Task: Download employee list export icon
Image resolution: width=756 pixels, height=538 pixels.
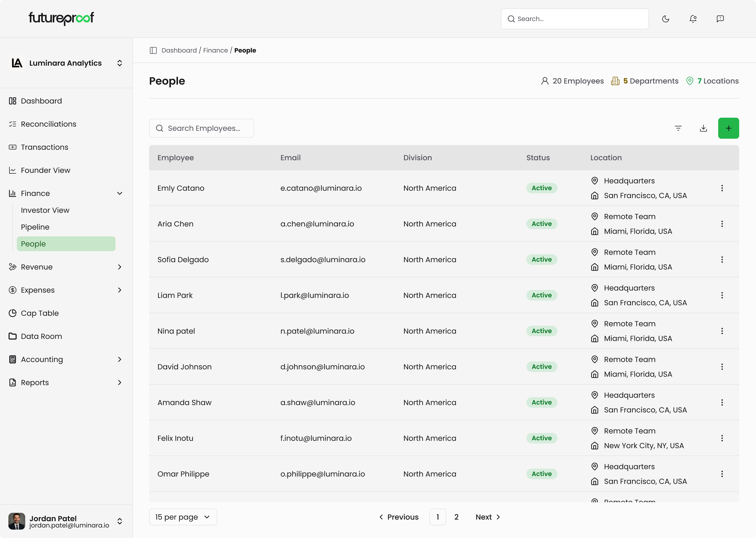Action: 703,128
